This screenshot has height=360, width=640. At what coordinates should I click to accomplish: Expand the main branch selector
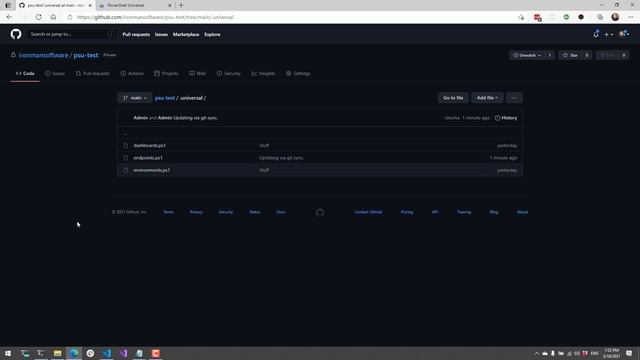[135, 98]
